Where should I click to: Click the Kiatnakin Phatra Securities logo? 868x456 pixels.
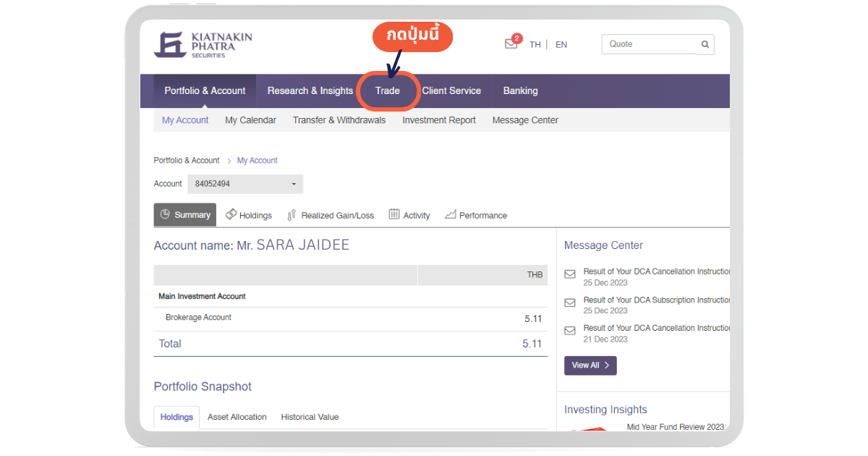[x=203, y=44]
